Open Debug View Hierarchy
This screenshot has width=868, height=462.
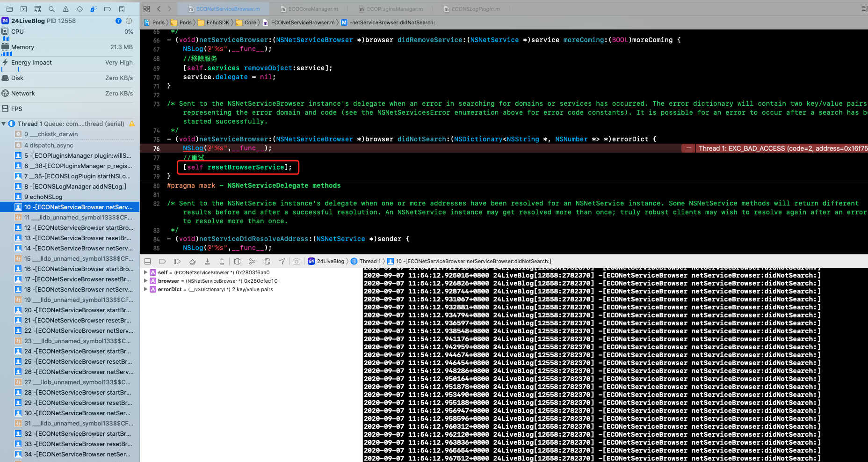coord(237,261)
